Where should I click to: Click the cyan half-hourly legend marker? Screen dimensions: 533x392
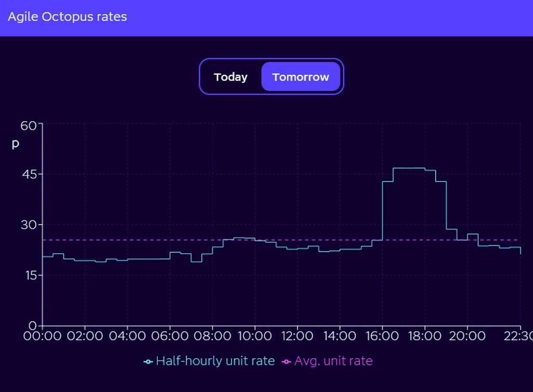point(148,361)
